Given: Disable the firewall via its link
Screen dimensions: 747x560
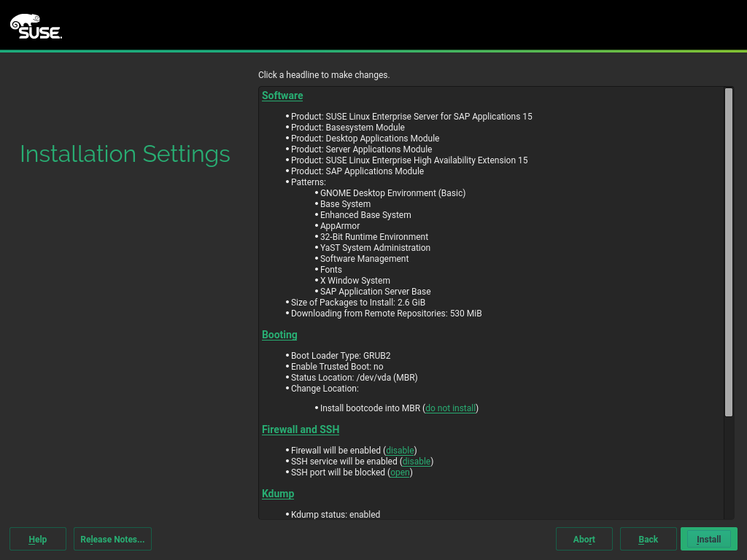Looking at the screenshot, I should point(400,451).
